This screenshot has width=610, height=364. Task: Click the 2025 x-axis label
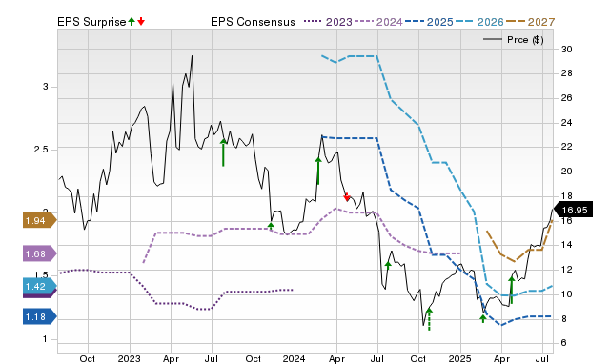click(x=459, y=358)
